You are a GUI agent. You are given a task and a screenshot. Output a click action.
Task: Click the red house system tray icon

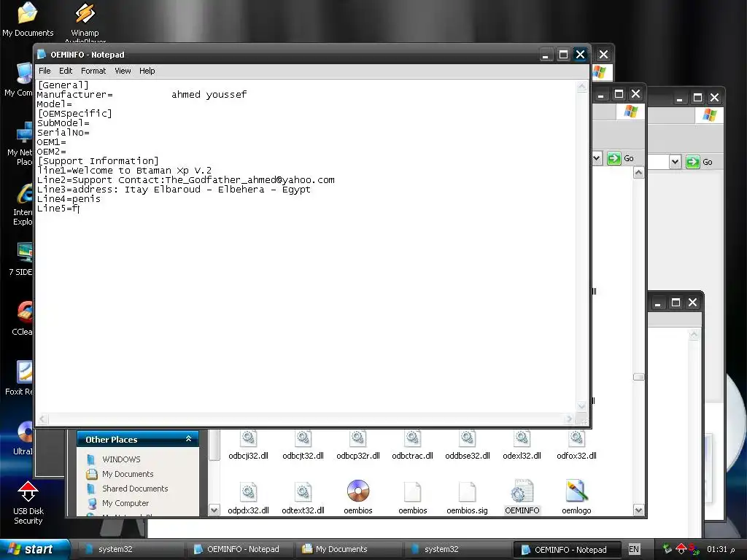coord(681,549)
